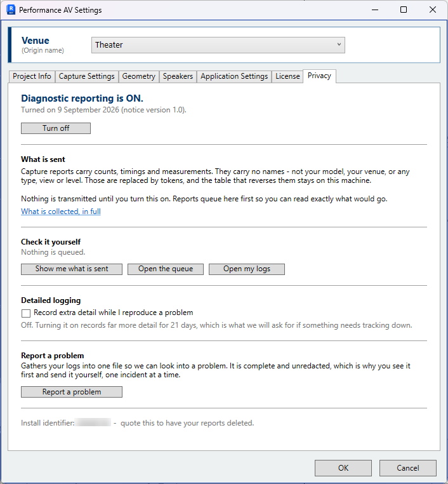Close the Performance AV Settings window
448x484 pixels.
[x=432, y=10]
